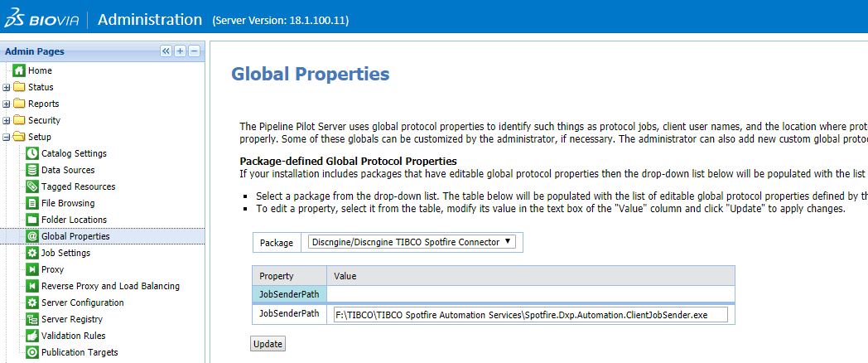Viewport: 868px width, 363px height.
Task: Click the Folder Locations icon
Action: pyautogui.click(x=32, y=220)
